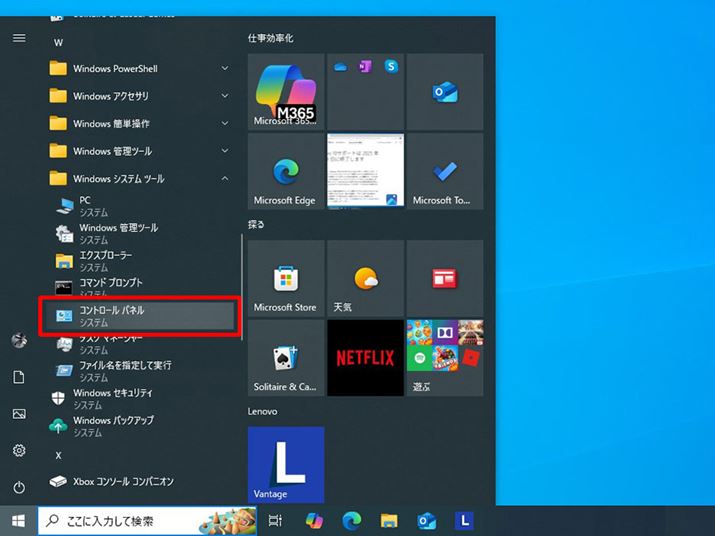The height and width of the screenshot is (536, 715).
Task: Open the 遊ぶ games folder tile
Action: (x=445, y=358)
